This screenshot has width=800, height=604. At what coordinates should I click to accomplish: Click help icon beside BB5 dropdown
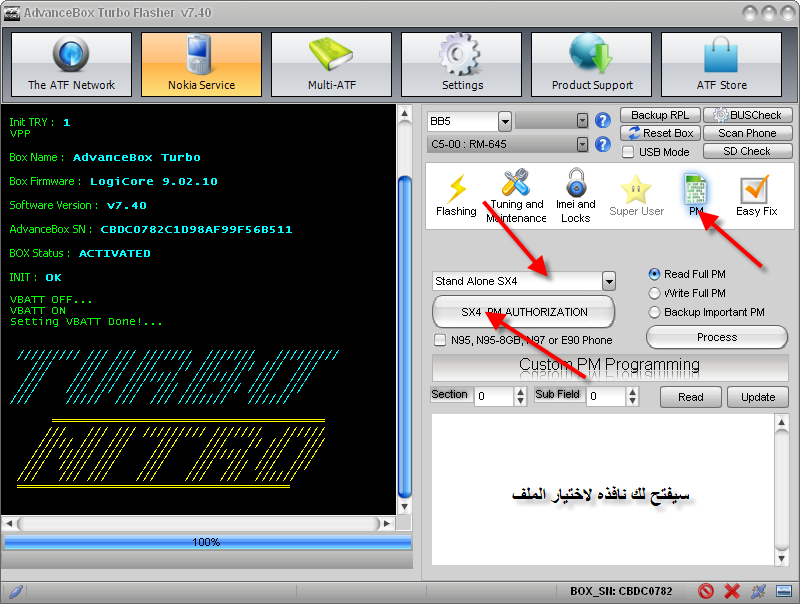(603, 120)
